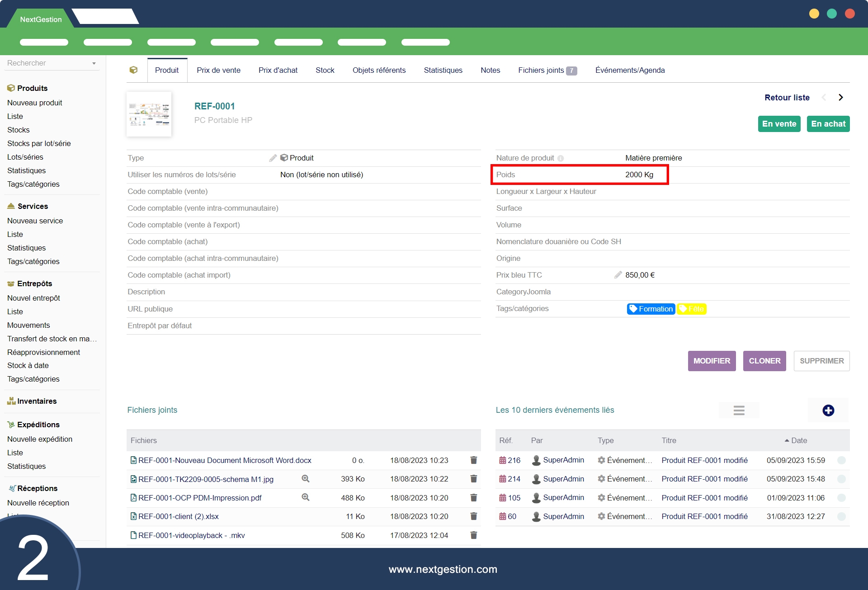The width and height of the screenshot is (868, 590).
Task: Sort events by Date column
Action: (x=798, y=440)
